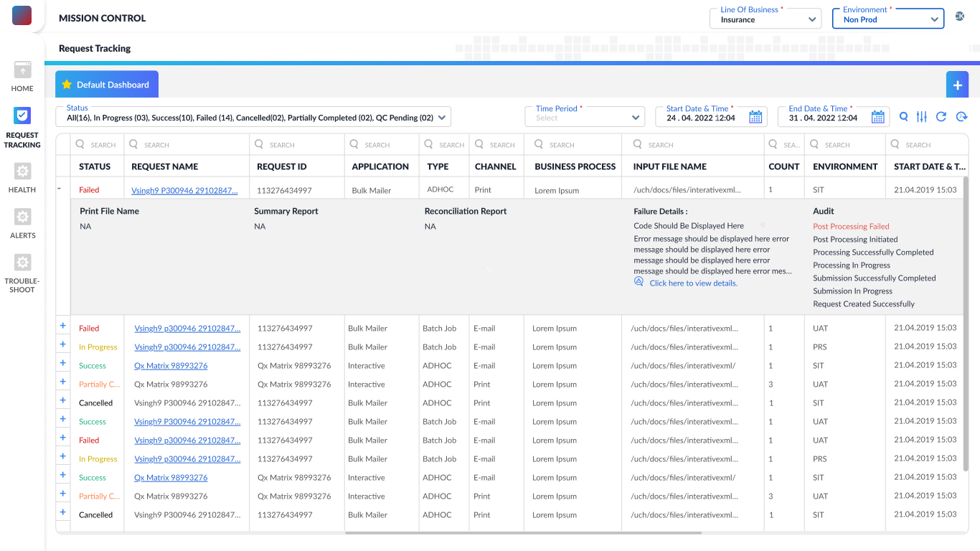This screenshot has width=980, height=551.
Task: Open the filter settings sliders icon
Action: (922, 117)
